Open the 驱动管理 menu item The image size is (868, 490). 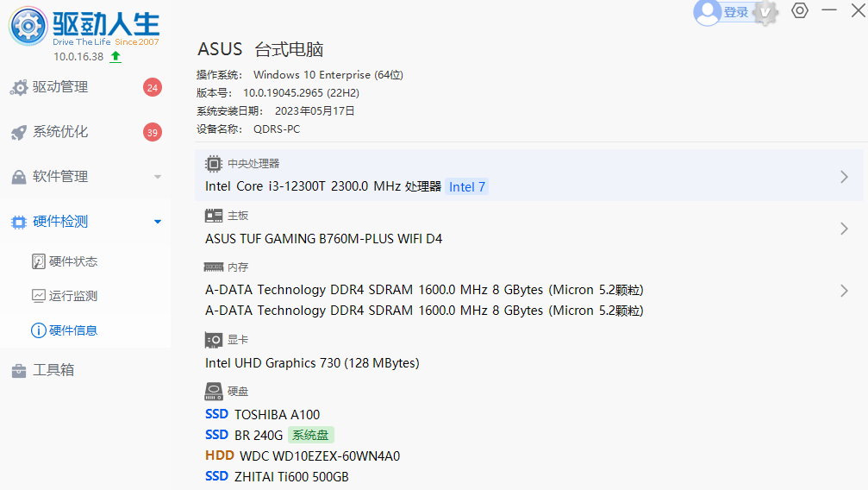point(60,87)
